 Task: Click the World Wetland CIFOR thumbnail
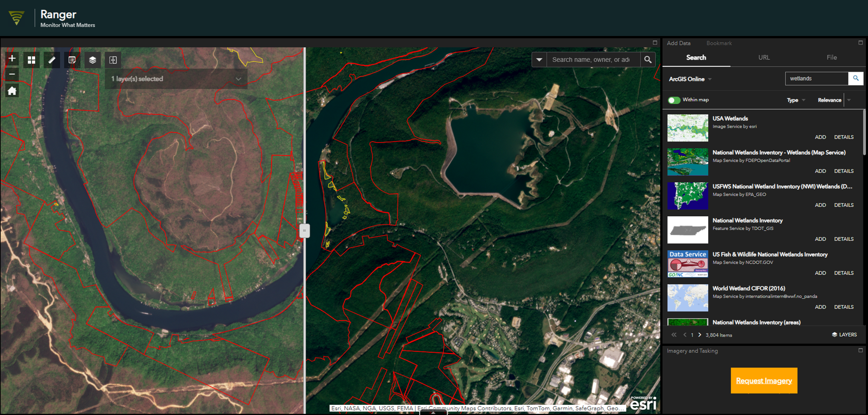687,298
